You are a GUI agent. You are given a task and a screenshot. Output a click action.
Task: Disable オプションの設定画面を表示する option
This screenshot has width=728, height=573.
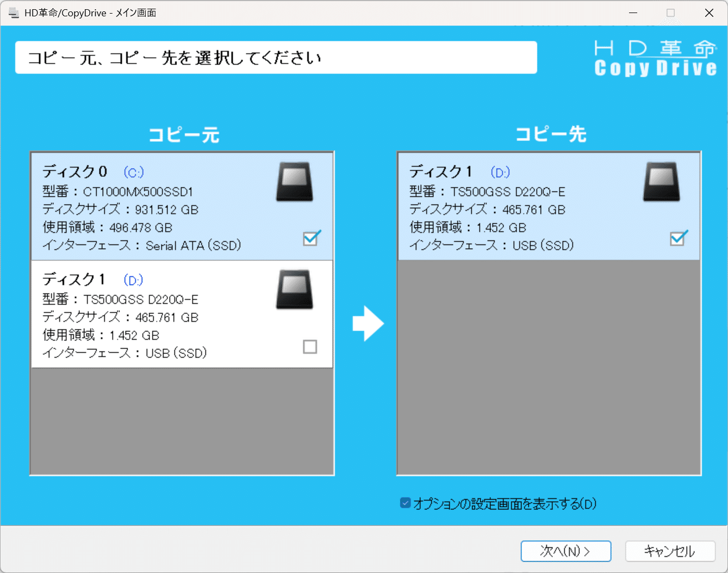pos(405,503)
